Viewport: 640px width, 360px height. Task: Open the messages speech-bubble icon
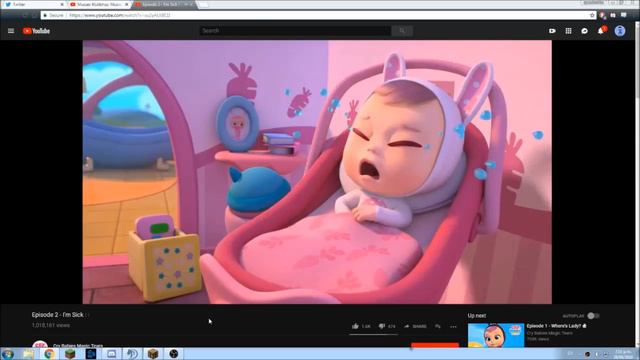584,31
